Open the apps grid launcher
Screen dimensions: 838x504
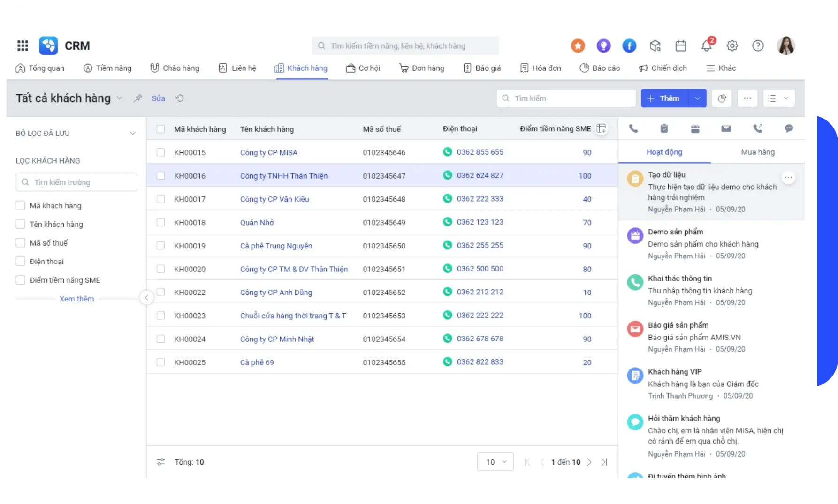23,45
